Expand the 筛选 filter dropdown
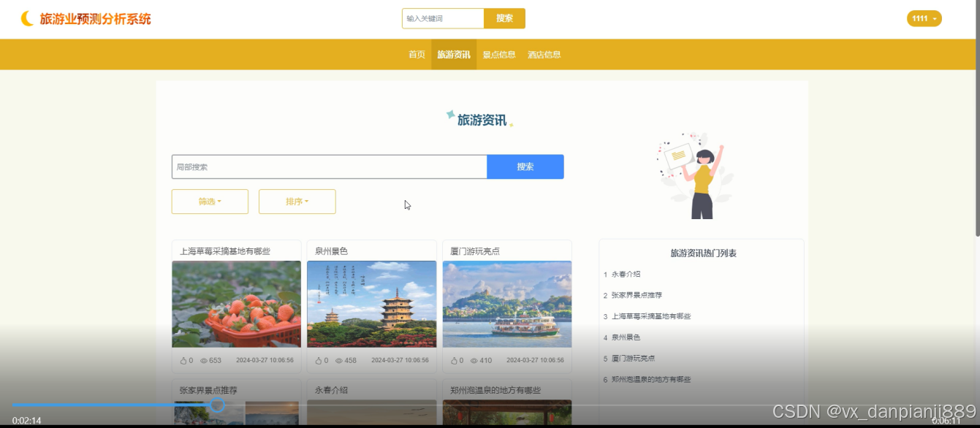980x428 pixels. [x=210, y=202]
